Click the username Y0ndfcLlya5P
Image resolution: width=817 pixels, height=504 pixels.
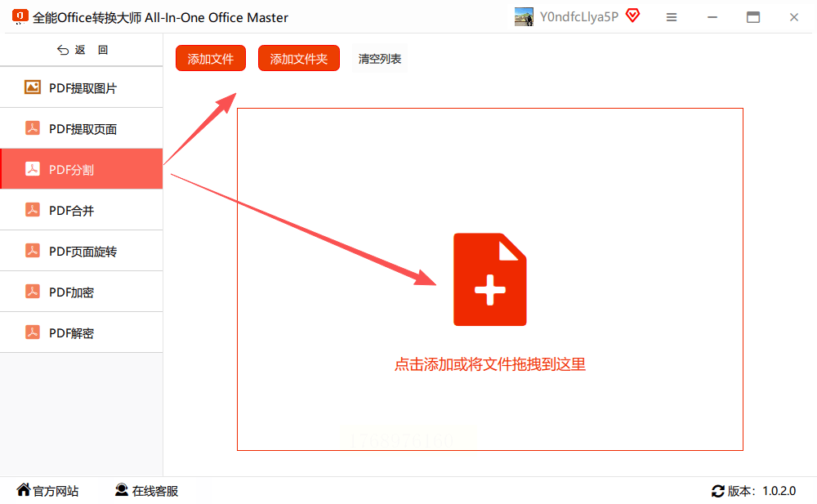[579, 16]
